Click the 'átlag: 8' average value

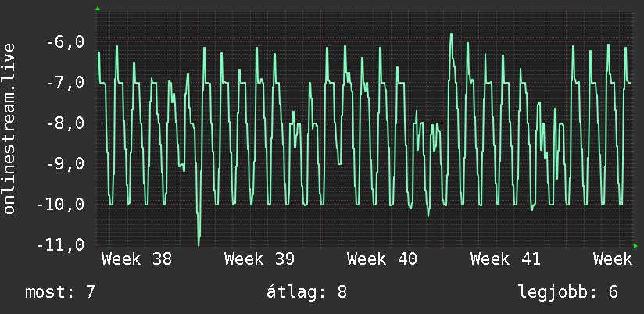tap(306, 292)
